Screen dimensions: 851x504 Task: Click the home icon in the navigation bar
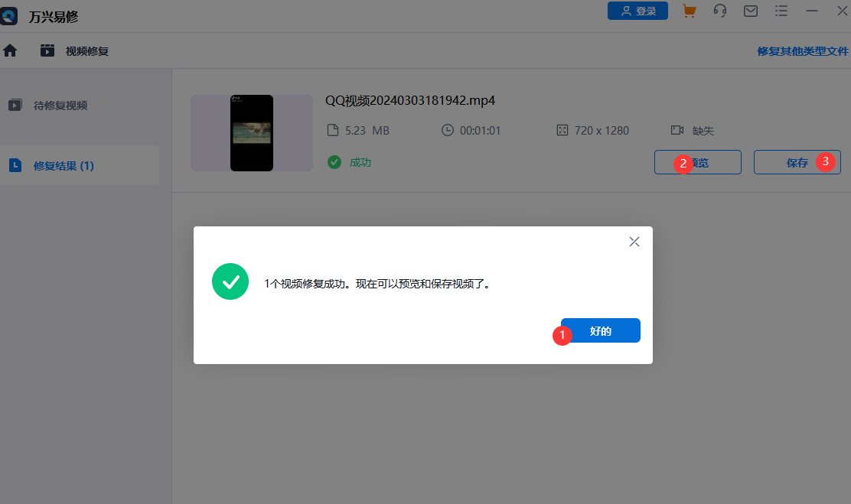pyautogui.click(x=10, y=51)
